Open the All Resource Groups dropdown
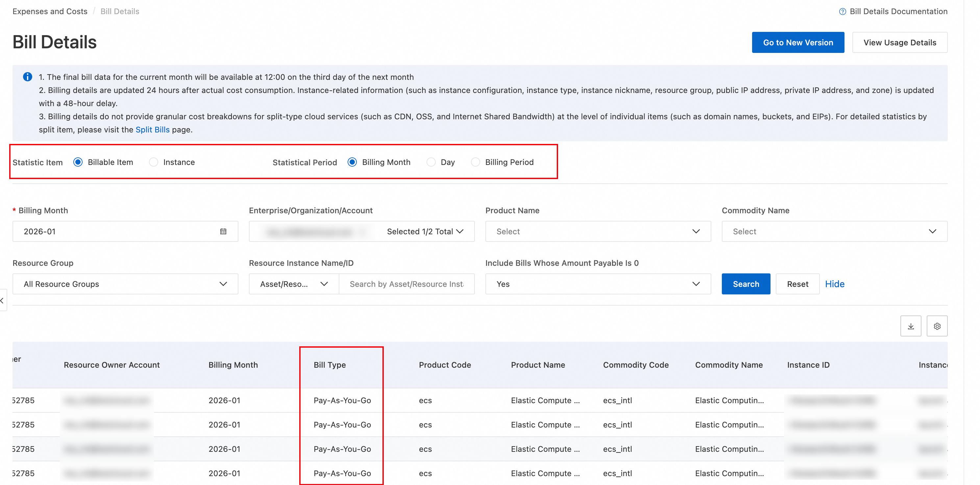The height and width of the screenshot is (485, 980). 125,284
